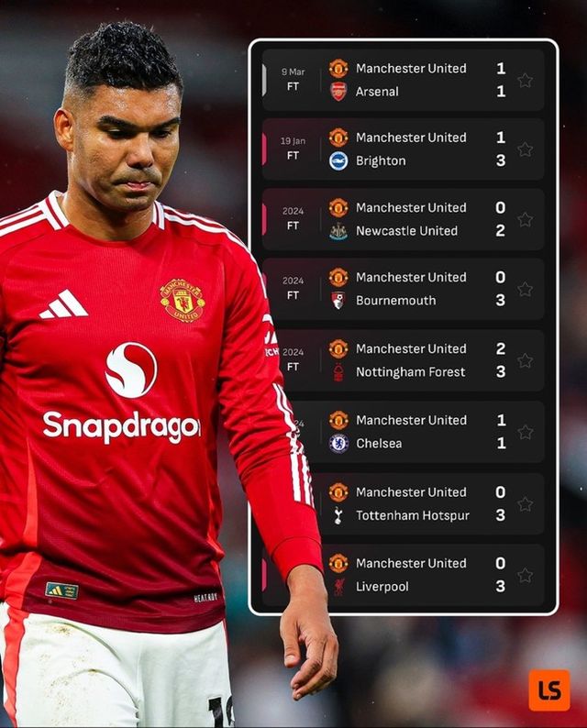Image resolution: width=587 pixels, height=728 pixels.
Task: Open the Newcastle United team name
Action: (x=407, y=231)
